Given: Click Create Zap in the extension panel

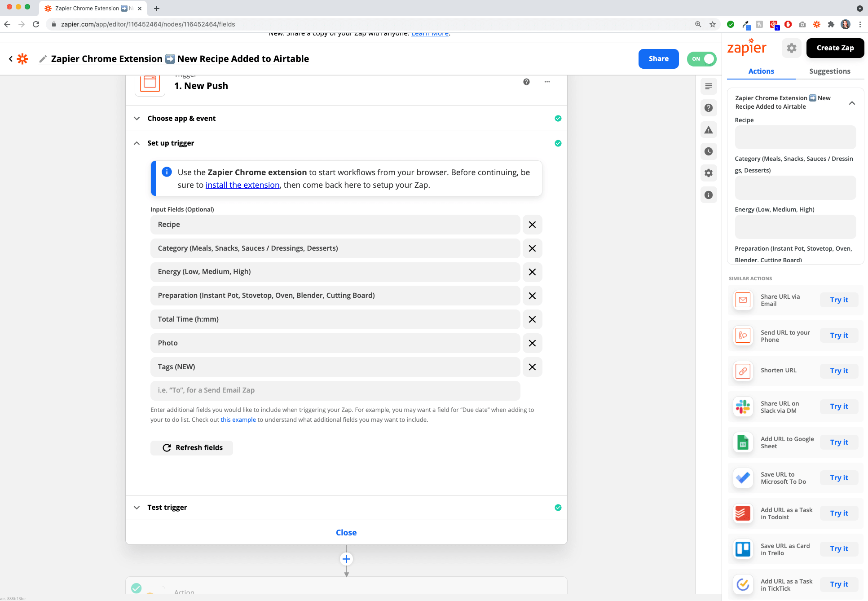Looking at the screenshot, I should click(835, 48).
